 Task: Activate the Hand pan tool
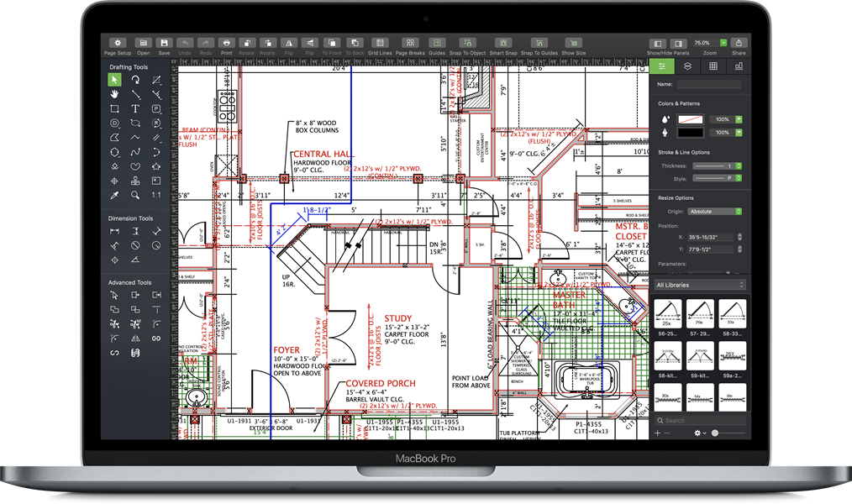click(116, 94)
